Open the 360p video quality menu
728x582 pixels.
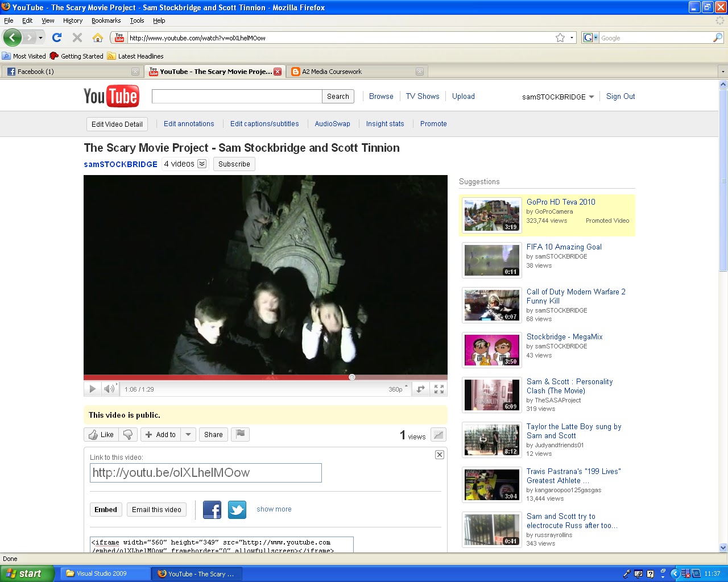[x=398, y=389]
